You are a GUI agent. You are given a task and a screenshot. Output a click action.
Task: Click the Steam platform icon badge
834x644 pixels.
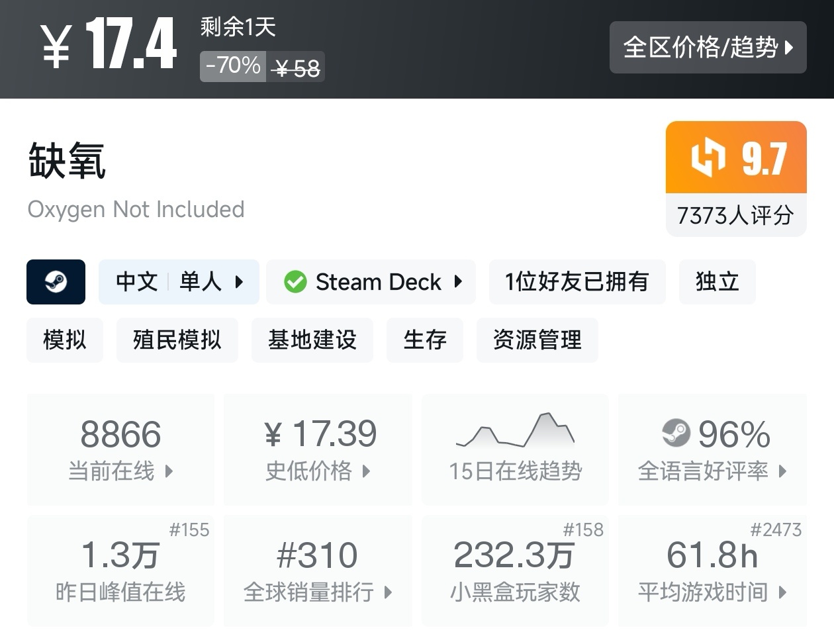tap(56, 282)
